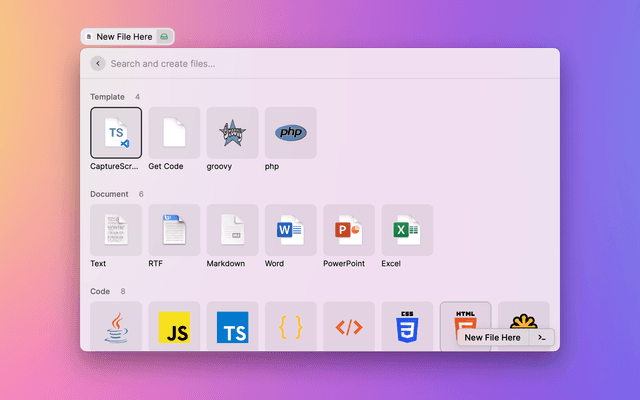Image resolution: width=640 pixels, height=400 pixels.
Task: Select the JSON curly braces icon
Action: coord(291,326)
